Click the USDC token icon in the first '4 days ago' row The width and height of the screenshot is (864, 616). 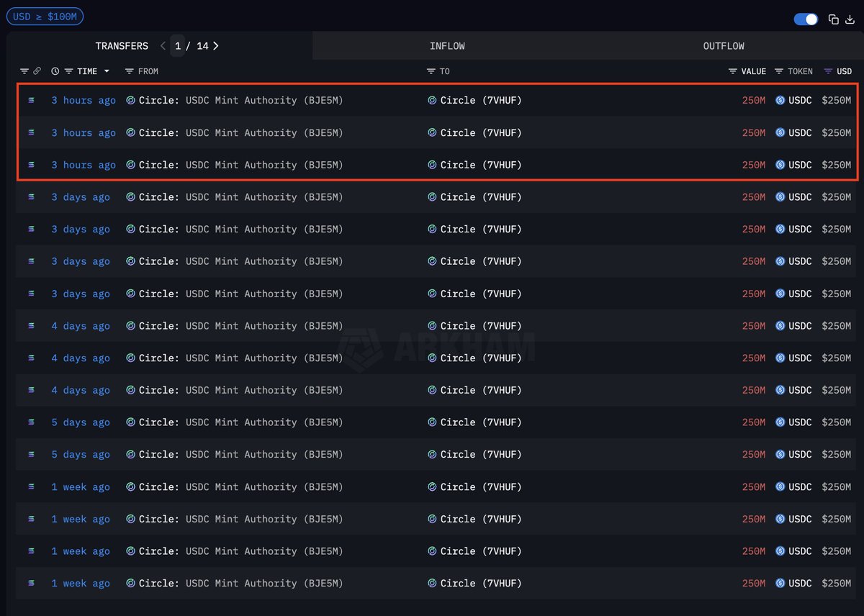(x=780, y=326)
